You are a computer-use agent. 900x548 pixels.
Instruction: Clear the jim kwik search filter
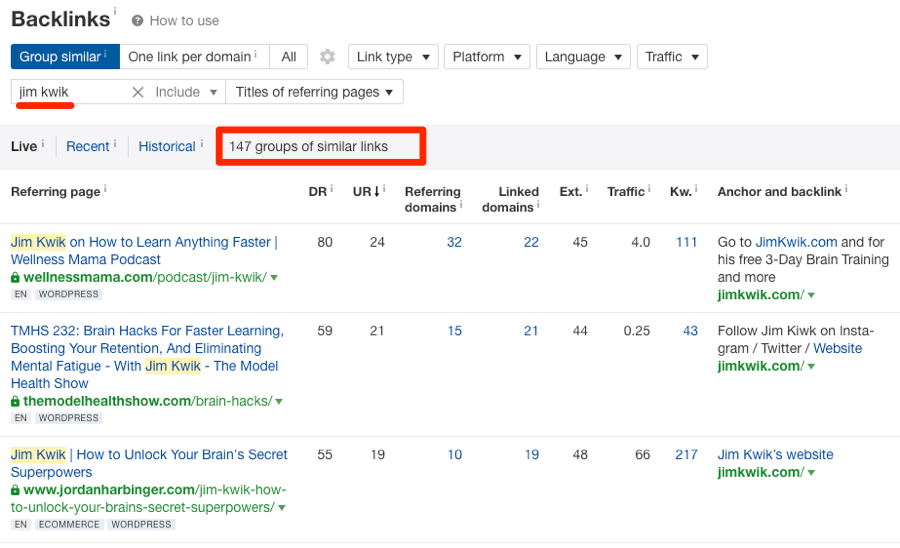[x=138, y=92]
